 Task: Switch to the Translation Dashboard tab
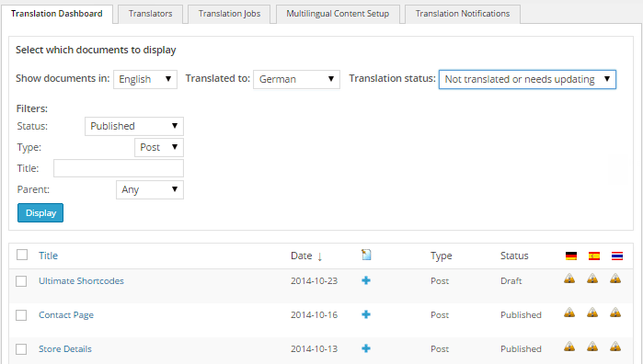tap(57, 14)
